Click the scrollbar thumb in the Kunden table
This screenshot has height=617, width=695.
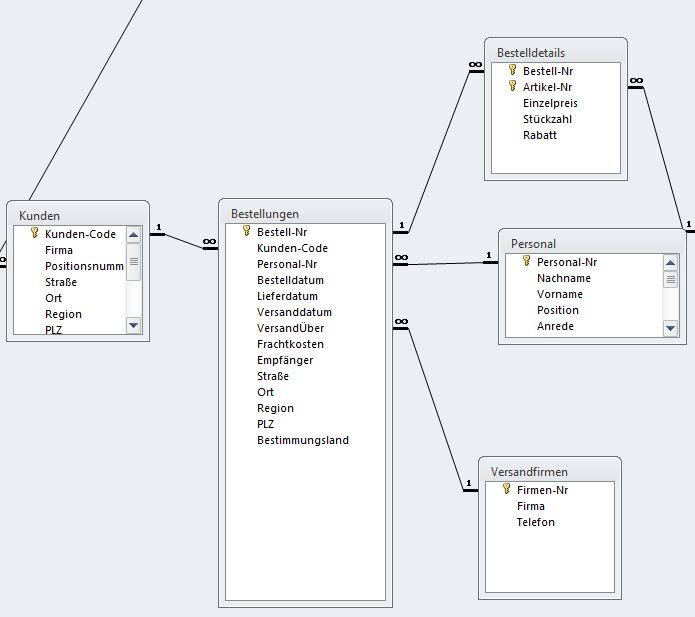(x=133, y=262)
